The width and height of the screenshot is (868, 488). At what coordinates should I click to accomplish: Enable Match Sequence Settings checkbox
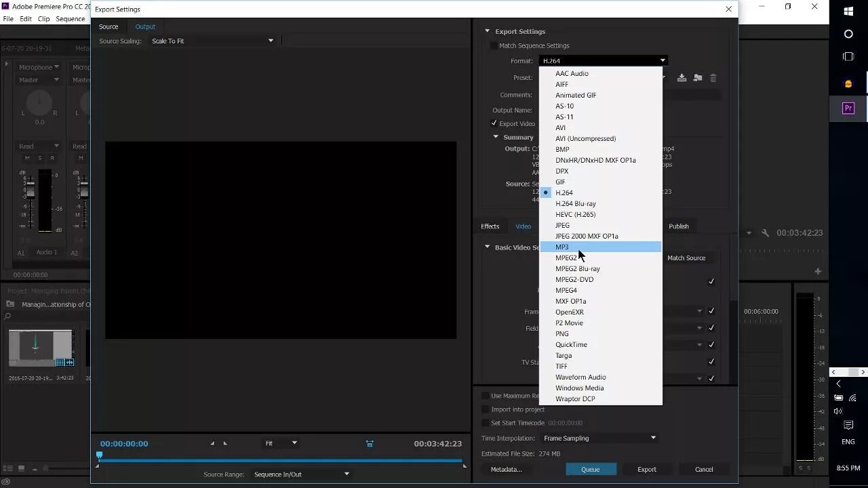494,45
